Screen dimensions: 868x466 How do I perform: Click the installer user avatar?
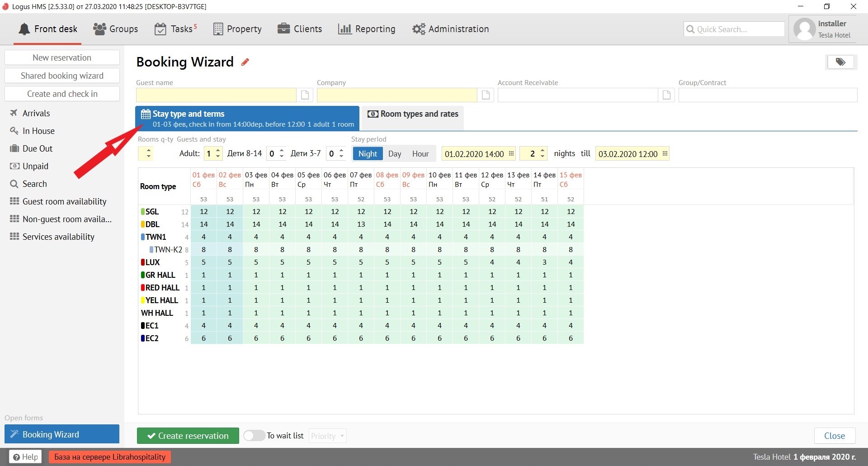804,29
